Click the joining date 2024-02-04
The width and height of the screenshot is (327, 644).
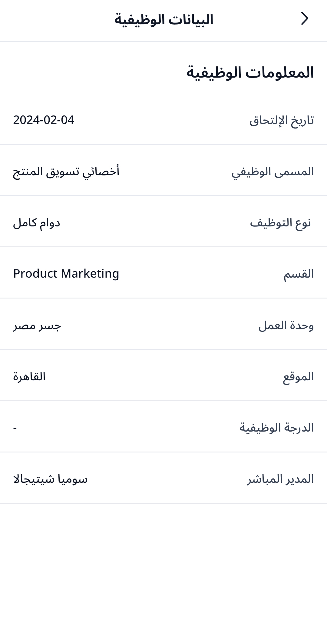pos(44,120)
